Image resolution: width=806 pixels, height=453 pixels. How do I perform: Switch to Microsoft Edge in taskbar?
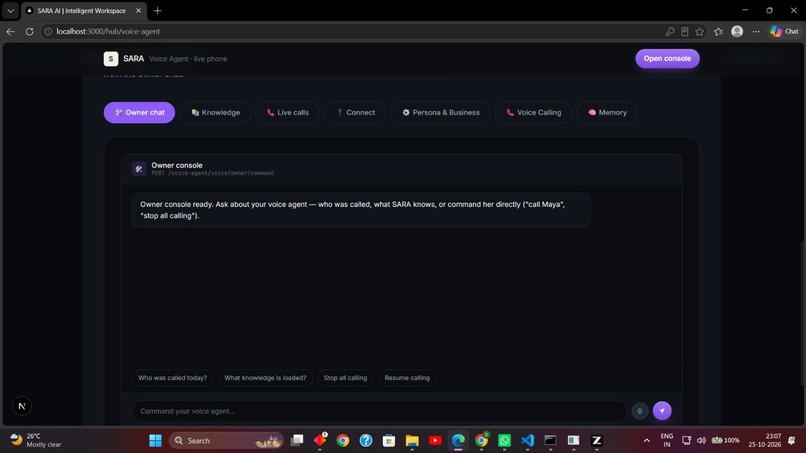[458, 441]
